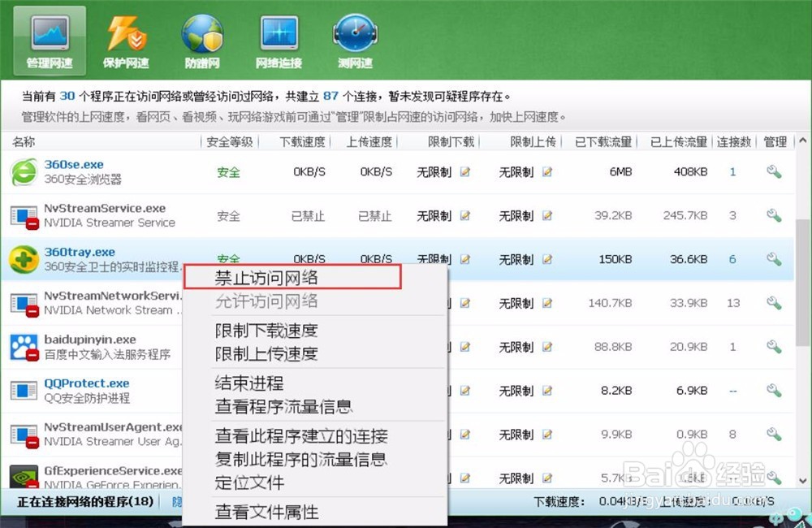Sort by 连接数 column header

coord(734,141)
